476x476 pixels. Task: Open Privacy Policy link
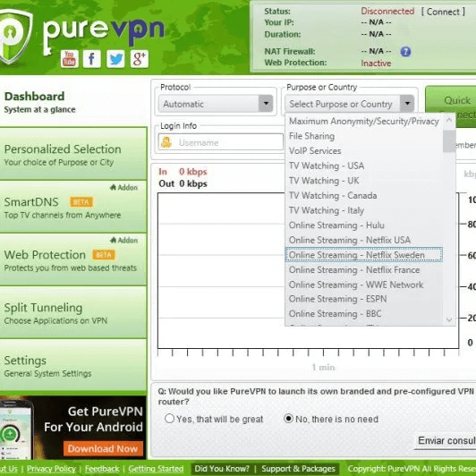tap(51, 469)
